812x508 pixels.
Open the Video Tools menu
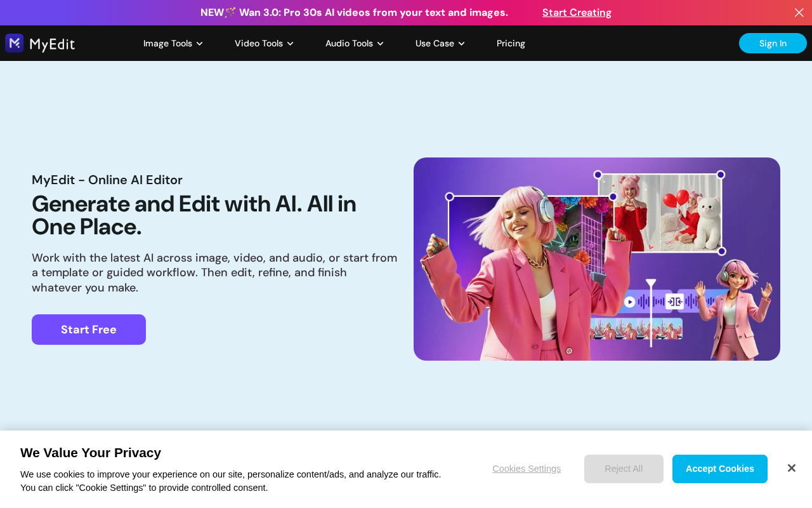[264, 43]
